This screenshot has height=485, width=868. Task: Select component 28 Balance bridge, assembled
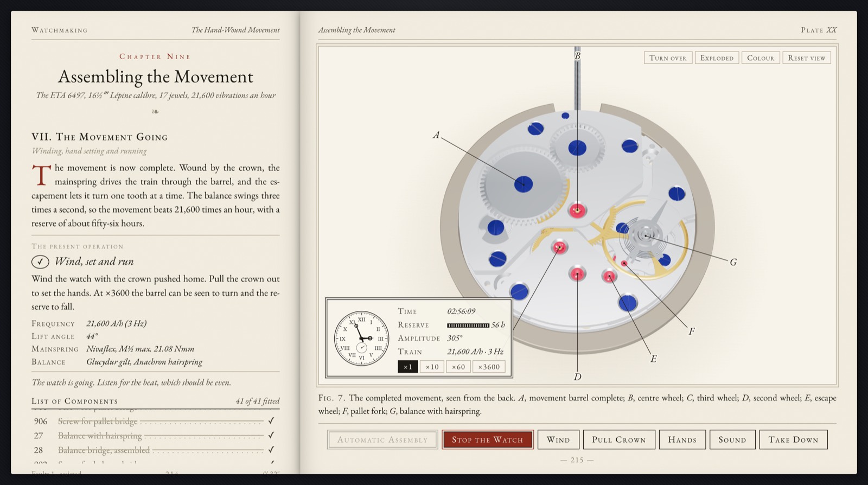tap(154, 450)
